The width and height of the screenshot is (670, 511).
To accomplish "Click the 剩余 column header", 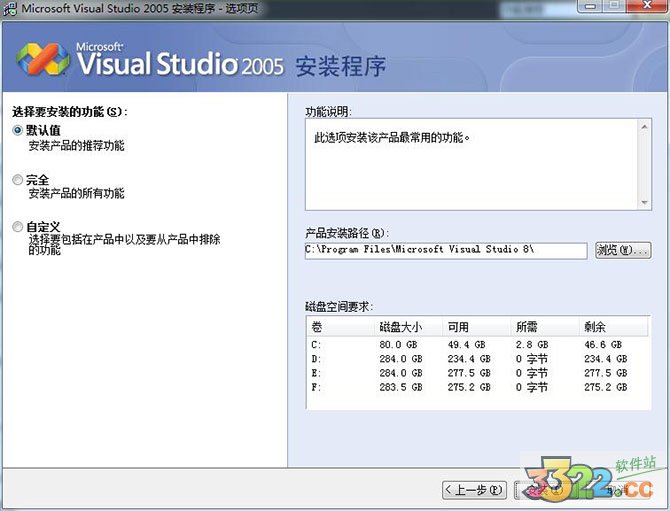I will tap(614, 327).
